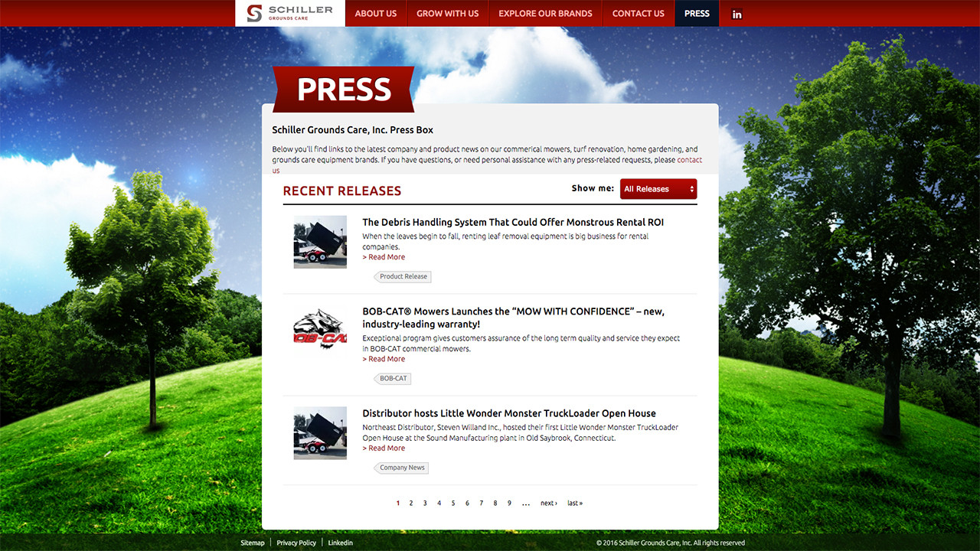
Task: Open Debris Handling System article title
Action: coord(513,223)
